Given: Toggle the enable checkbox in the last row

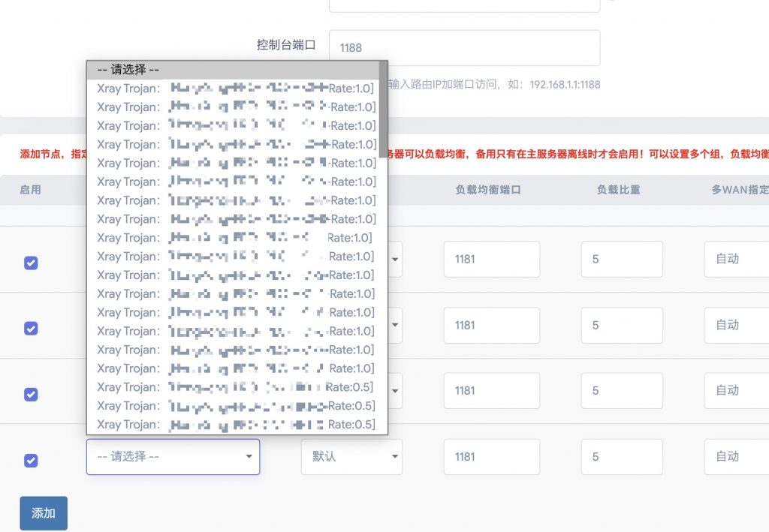Looking at the screenshot, I should [31, 460].
